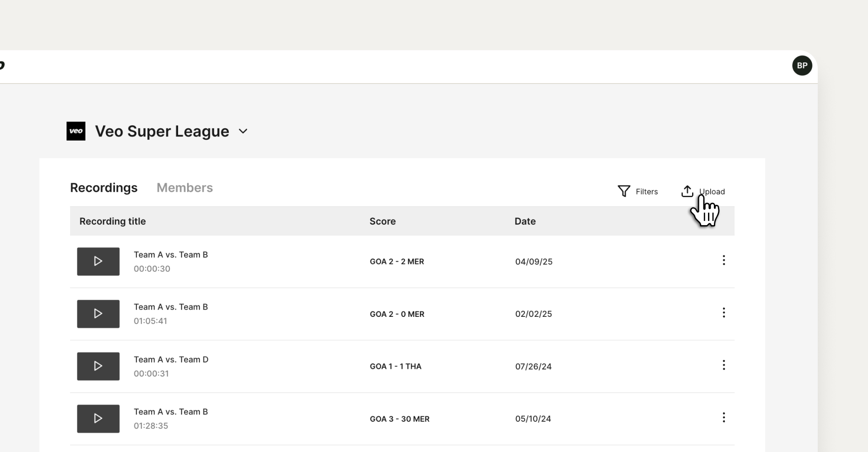Screen dimensions: 868x452
Task: Open the Team A vs. Team D title
Action: 171,359
